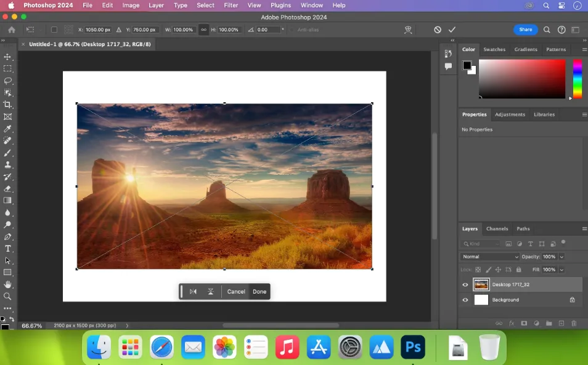The height and width of the screenshot is (365, 588).
Task: Toggle lock image pixels
Action: (x=488, y=270)
